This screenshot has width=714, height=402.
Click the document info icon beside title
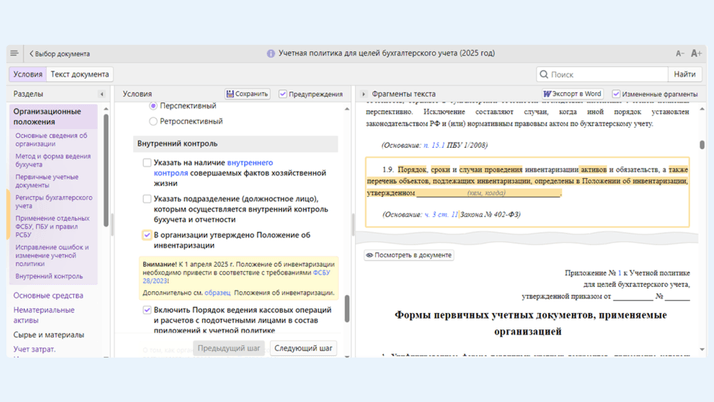(271, 53)
